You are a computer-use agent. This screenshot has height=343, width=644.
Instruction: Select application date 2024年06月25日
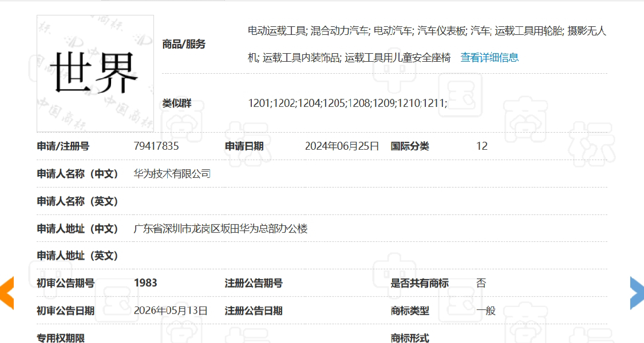(342, 146)
